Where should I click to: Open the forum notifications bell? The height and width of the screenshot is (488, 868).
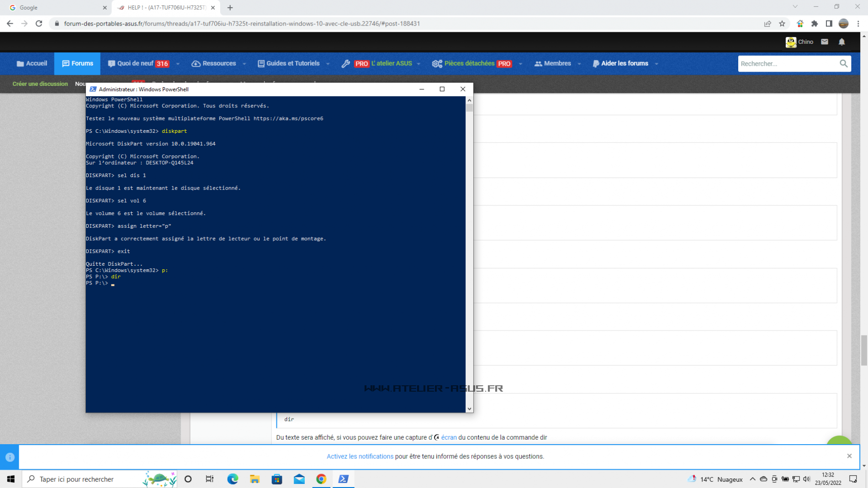pos(842,42)
